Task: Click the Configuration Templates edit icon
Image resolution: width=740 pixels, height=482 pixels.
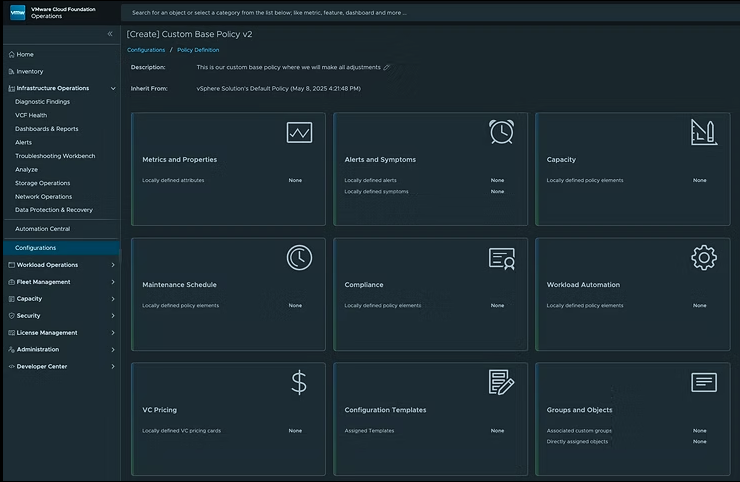Action: 501,382
